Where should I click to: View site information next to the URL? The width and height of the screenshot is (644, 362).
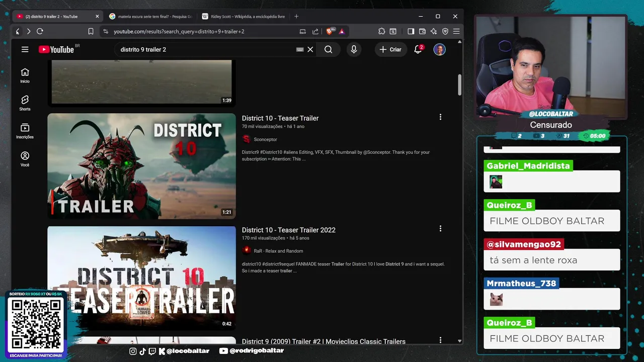pos(105,31)
